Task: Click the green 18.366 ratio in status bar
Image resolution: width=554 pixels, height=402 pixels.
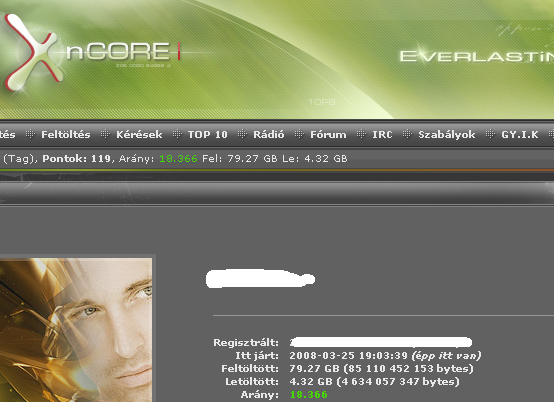Action: click(178, 159)
